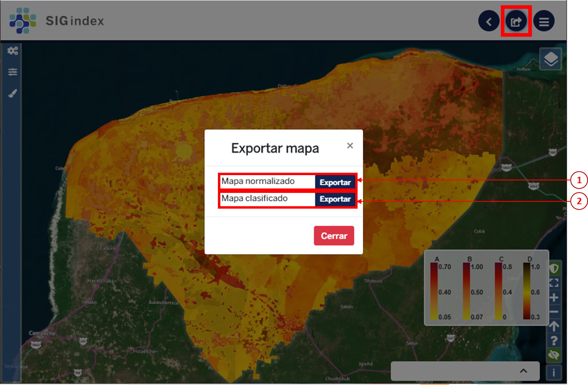Export the Mapa normalizado
The width and height of the screenshot is (588, 385).
(x=335, y=182)
